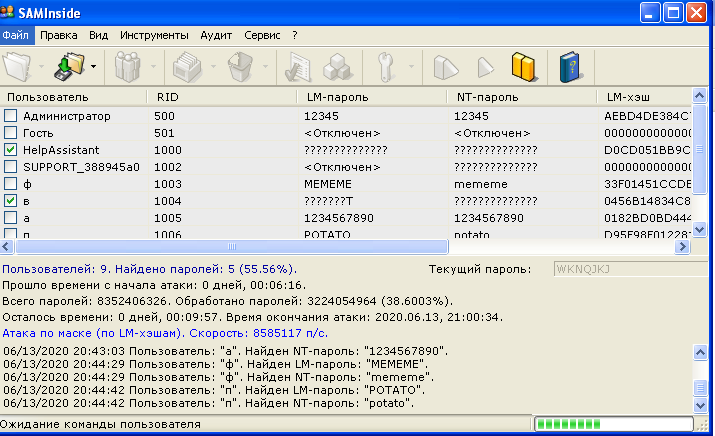Click the MEMEME LM-password cell
715x436 pixels.
pyautogui.click(x=328, y=184)
